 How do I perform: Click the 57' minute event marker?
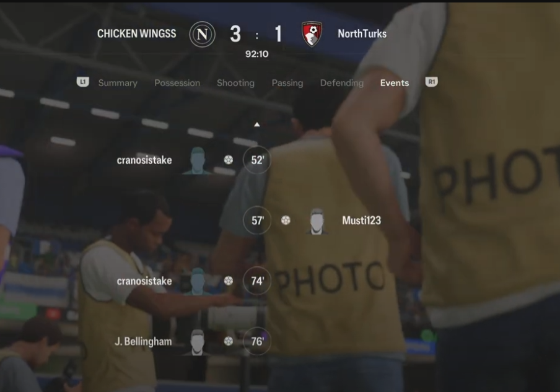coord(257,220)
